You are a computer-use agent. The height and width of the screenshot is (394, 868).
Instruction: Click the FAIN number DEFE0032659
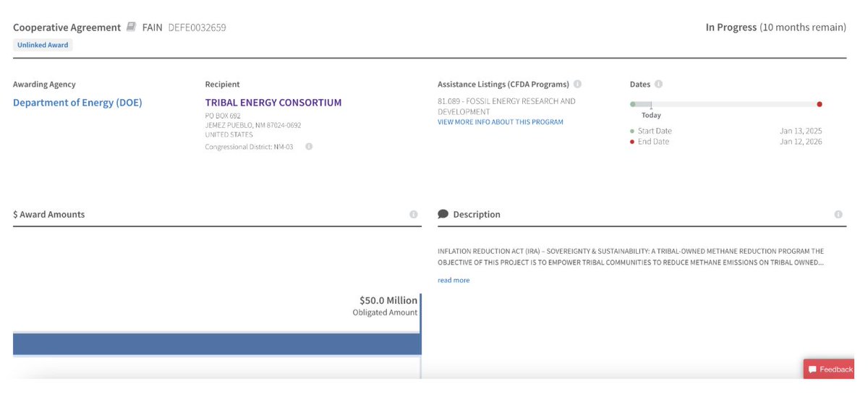coord(197,27)
